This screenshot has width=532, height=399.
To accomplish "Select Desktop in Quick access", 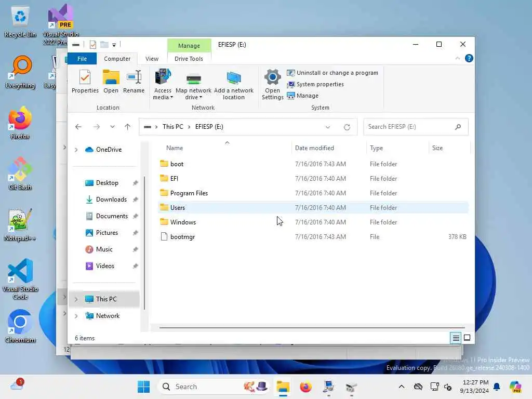I will [102, 183].
